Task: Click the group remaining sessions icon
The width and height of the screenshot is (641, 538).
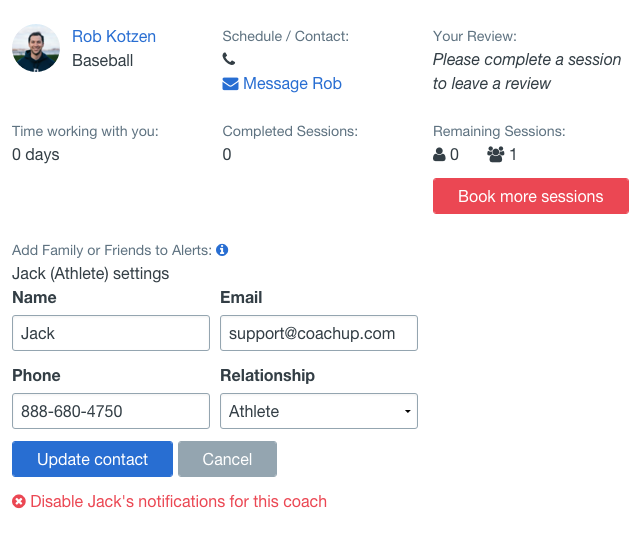Action: pyautogui.click(x=495, y=155)
